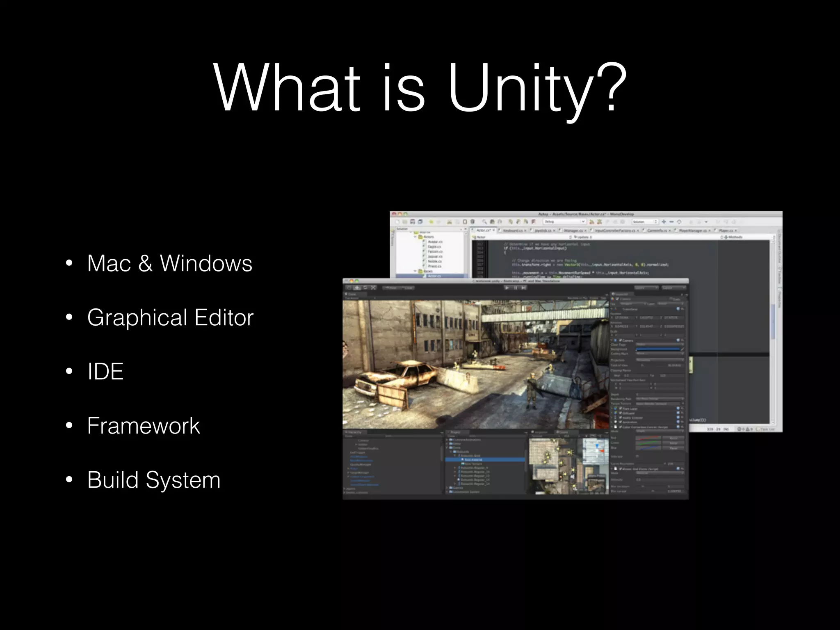The width and height of the screenshot is (840, 630).
Task: Click the Background color swatch in Camera component
Action: click(x=658, y=349)
